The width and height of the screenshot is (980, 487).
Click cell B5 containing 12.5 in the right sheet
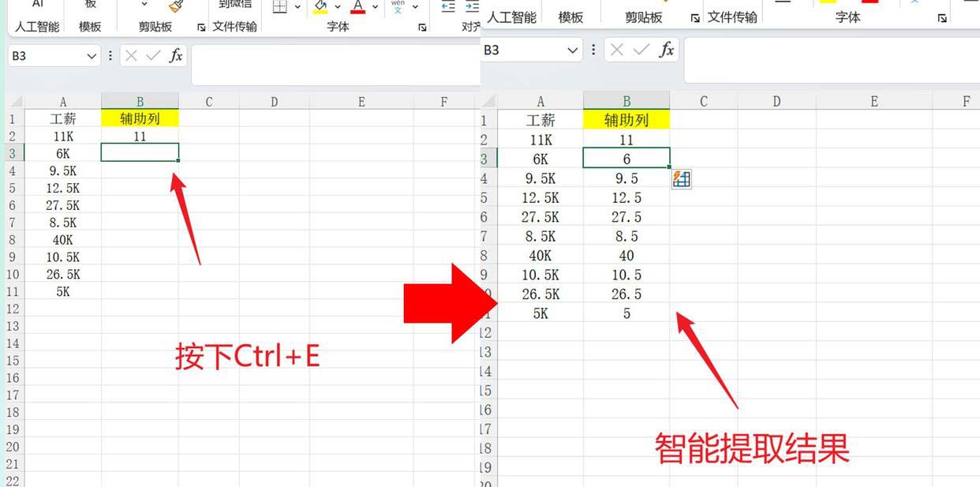[627, 197]
